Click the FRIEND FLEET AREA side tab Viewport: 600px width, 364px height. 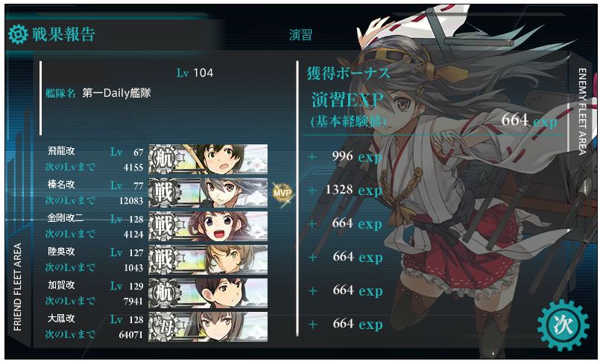click(x=18, y=287)
